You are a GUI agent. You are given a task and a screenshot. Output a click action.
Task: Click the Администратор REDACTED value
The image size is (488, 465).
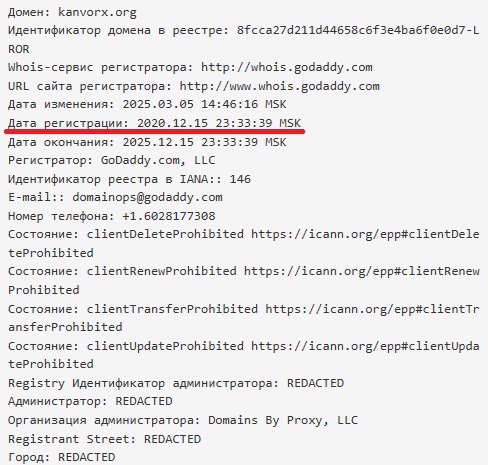(x=144, y=401)
